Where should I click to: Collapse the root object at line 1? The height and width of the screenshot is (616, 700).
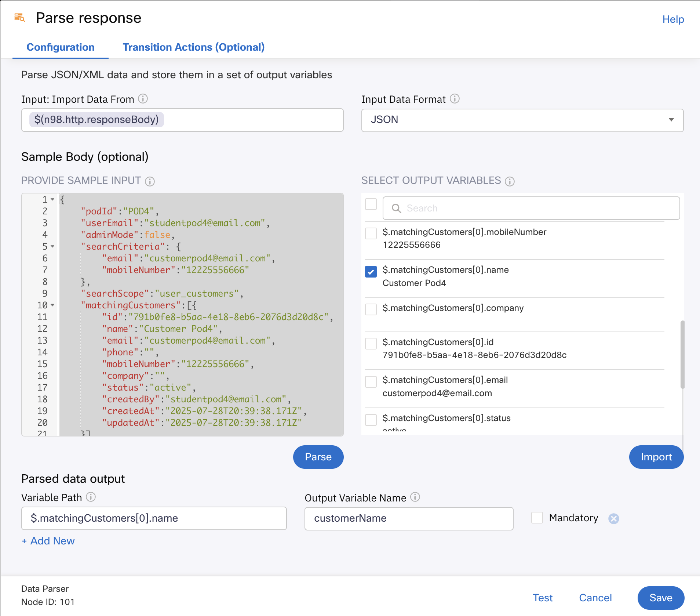tap(52, 199)
